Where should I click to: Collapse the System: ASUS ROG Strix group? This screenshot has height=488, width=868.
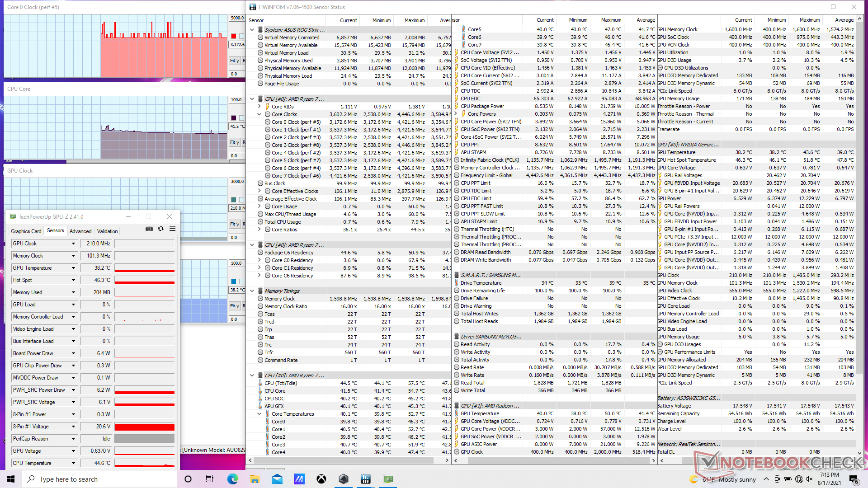point(252,30)
